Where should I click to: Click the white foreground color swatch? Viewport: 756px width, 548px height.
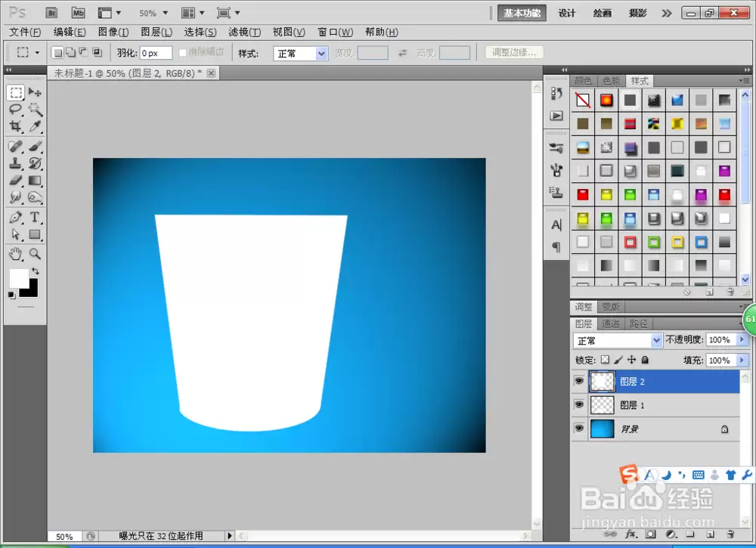[x=19, y=278]
